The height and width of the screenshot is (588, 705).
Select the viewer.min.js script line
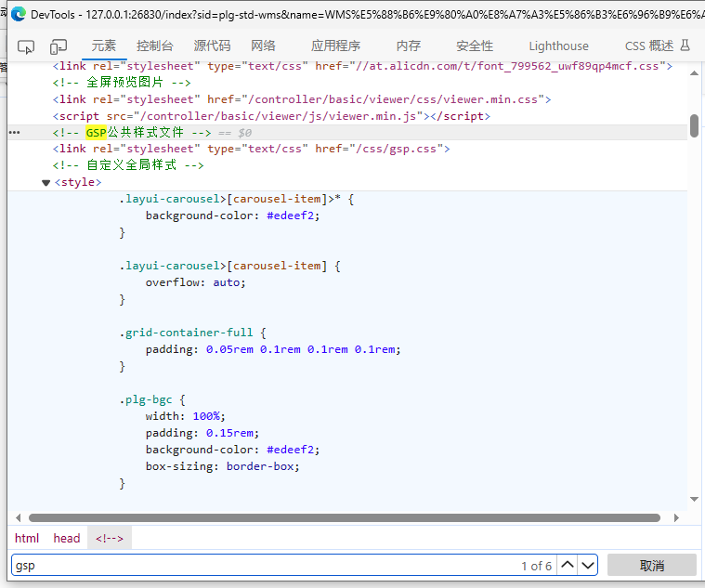[271, 116]
